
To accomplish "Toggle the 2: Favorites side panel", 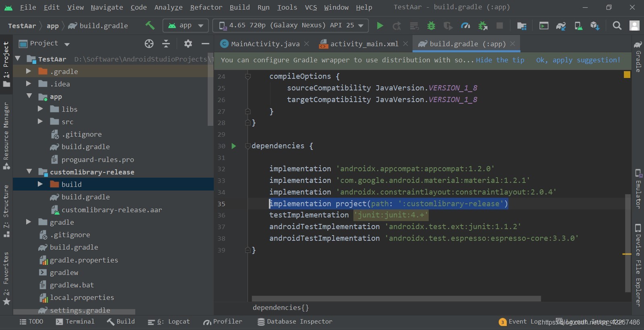I will tap(6, 278).
